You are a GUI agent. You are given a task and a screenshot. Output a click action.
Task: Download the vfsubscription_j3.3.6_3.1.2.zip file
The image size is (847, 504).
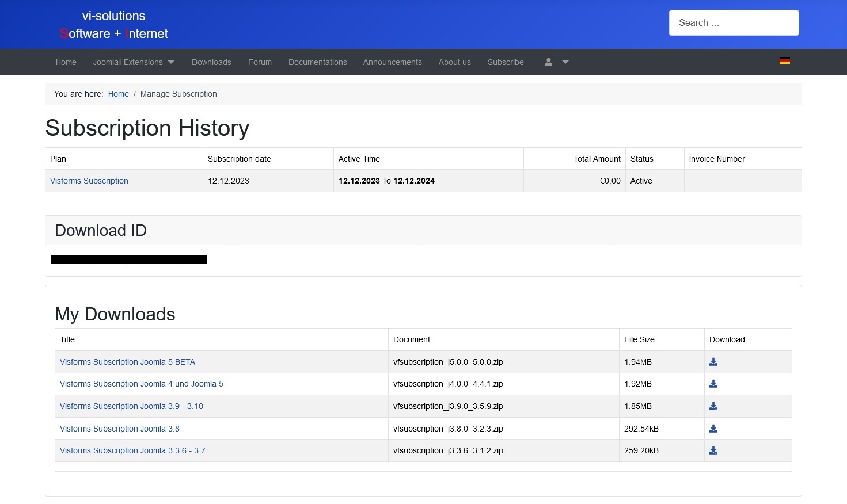click(x=713, y=450)
